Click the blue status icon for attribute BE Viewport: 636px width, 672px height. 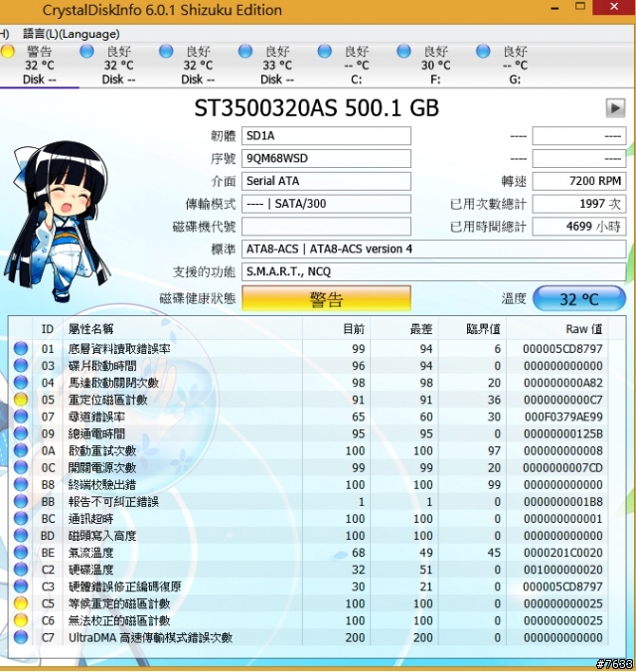[x=21, y=553]
